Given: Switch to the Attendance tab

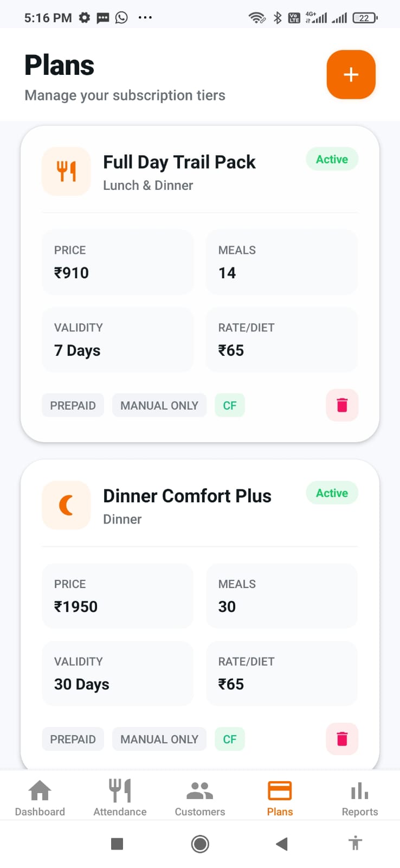Looking at the screenshot, I should pyautogui.click(x=120, y=797).
